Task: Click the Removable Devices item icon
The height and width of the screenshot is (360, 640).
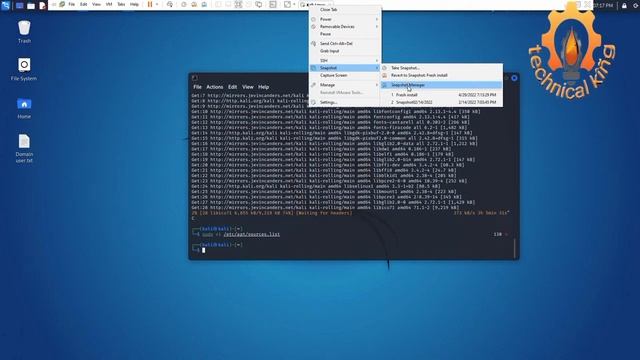Action: tap(313, 27)
